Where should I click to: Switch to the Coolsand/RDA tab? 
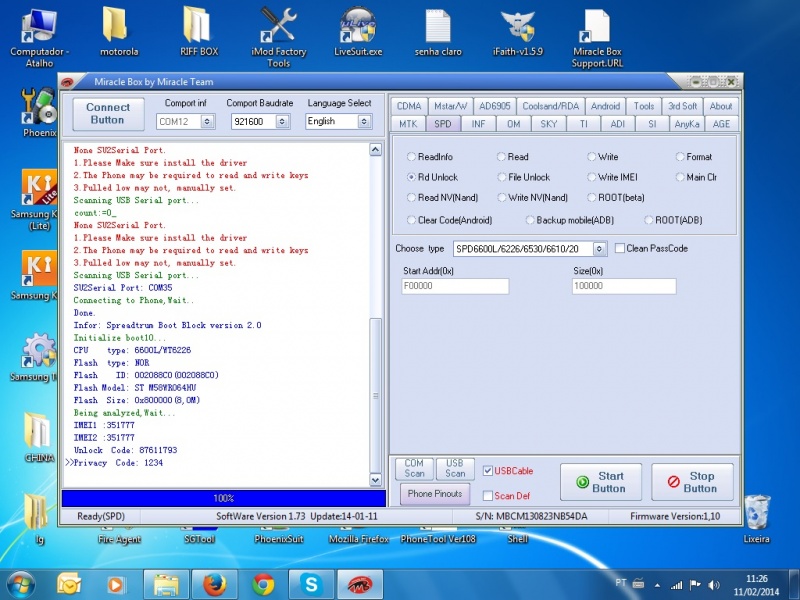click(x=551, y=106)
